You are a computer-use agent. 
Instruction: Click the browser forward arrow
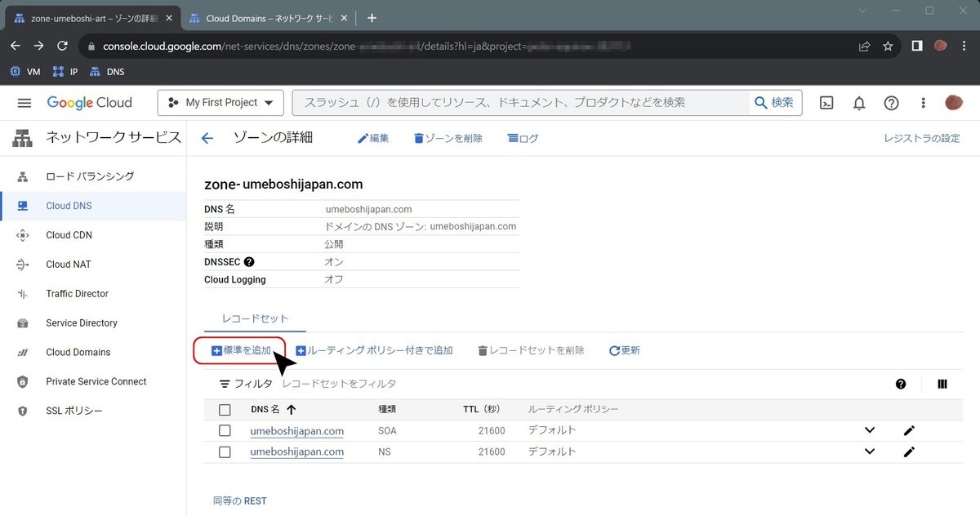tap(38, 47)
